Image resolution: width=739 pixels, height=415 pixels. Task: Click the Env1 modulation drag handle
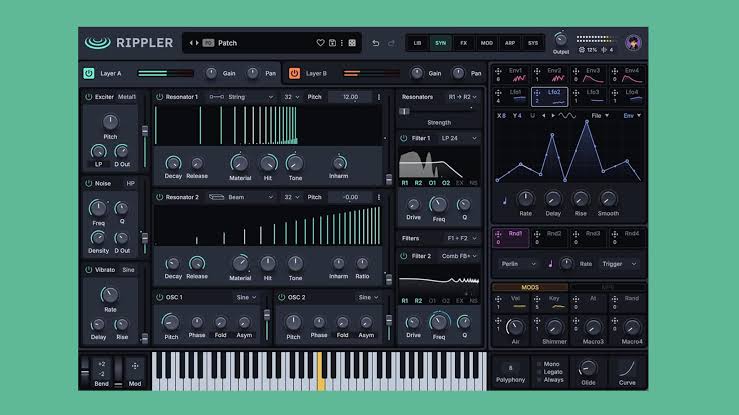(498, 72)
